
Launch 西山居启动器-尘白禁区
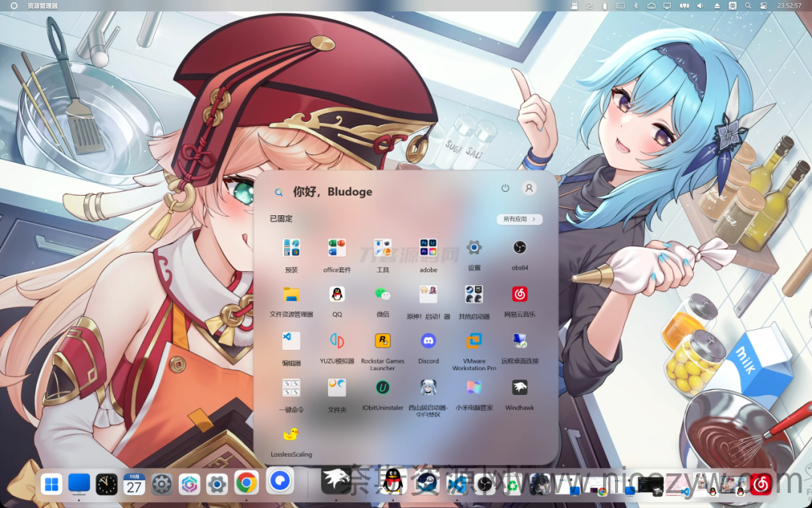click(429, 388)
